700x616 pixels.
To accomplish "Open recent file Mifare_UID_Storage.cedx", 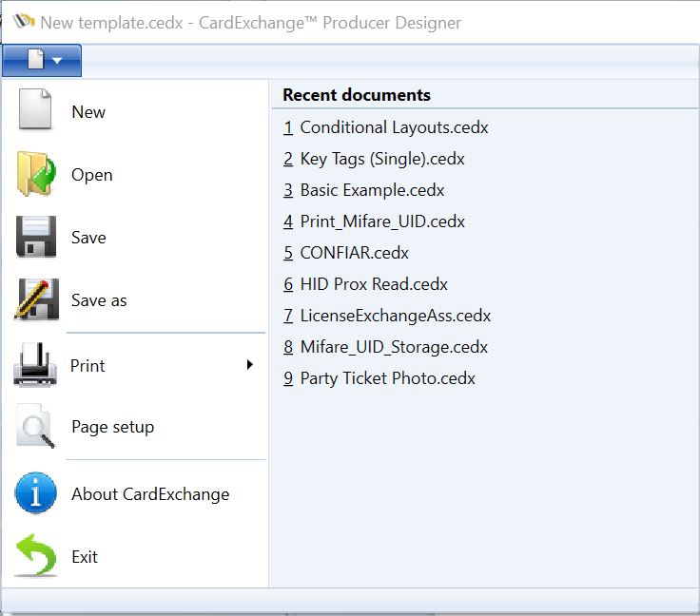I will [386, 347].
